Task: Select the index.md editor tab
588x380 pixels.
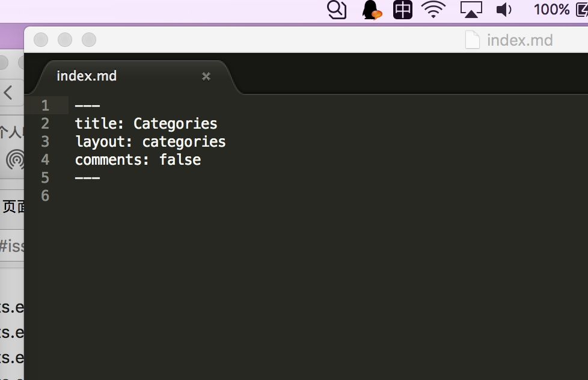Action: click(x=86, y=76)
